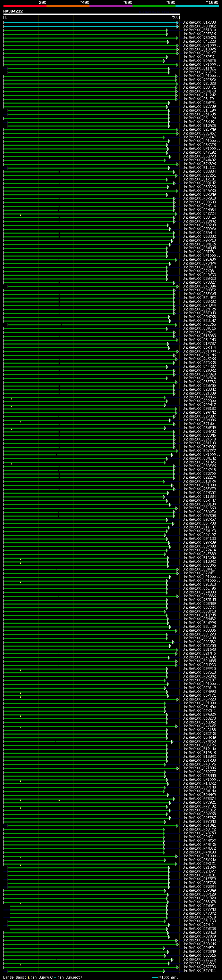Select hit label UniRef100_Q3EVT9

(x=199, y=489)
